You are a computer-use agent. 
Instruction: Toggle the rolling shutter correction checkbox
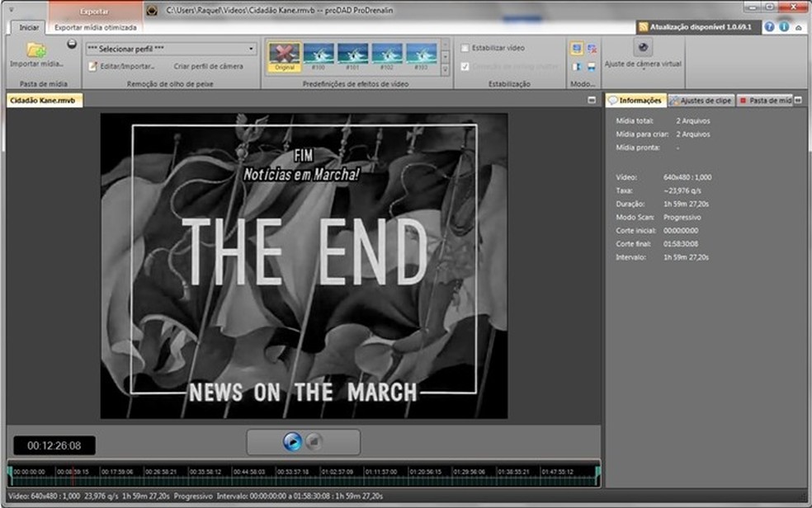tap(465, 66)
